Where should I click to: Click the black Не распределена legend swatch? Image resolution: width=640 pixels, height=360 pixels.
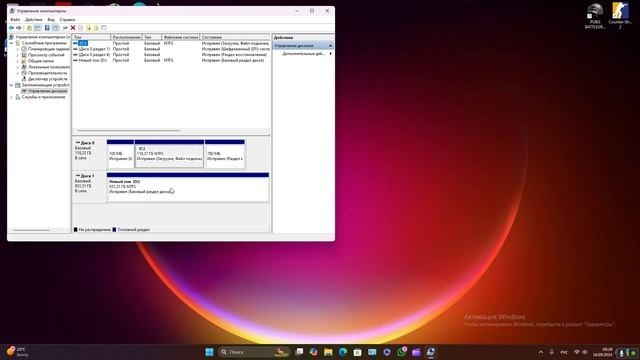pyautogui.click(x=76, y=229)
